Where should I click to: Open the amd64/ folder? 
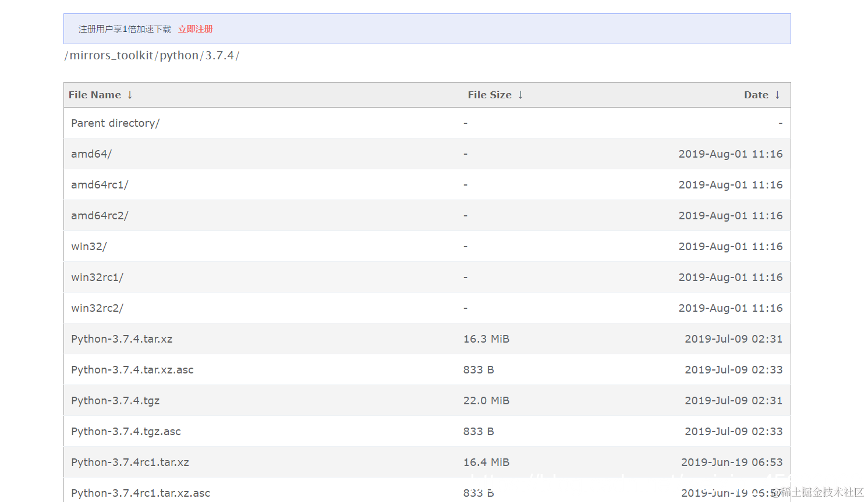coord(91,154)
